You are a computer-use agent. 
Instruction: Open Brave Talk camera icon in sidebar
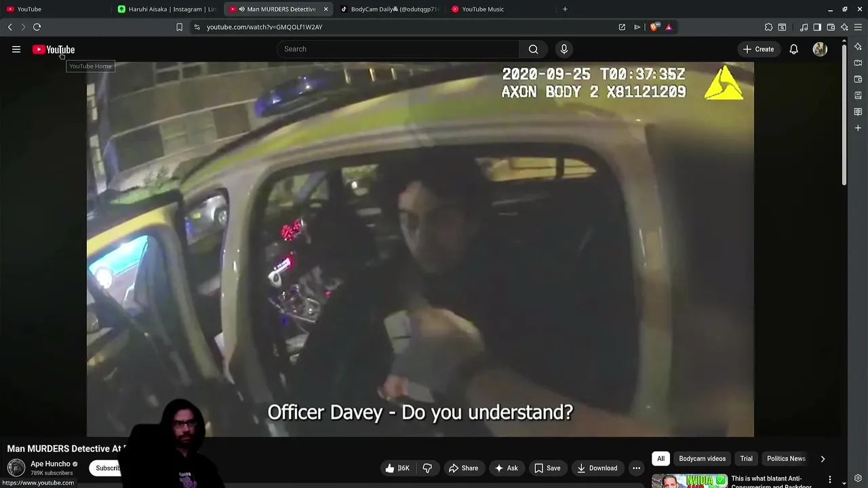(x=858, y=63)
